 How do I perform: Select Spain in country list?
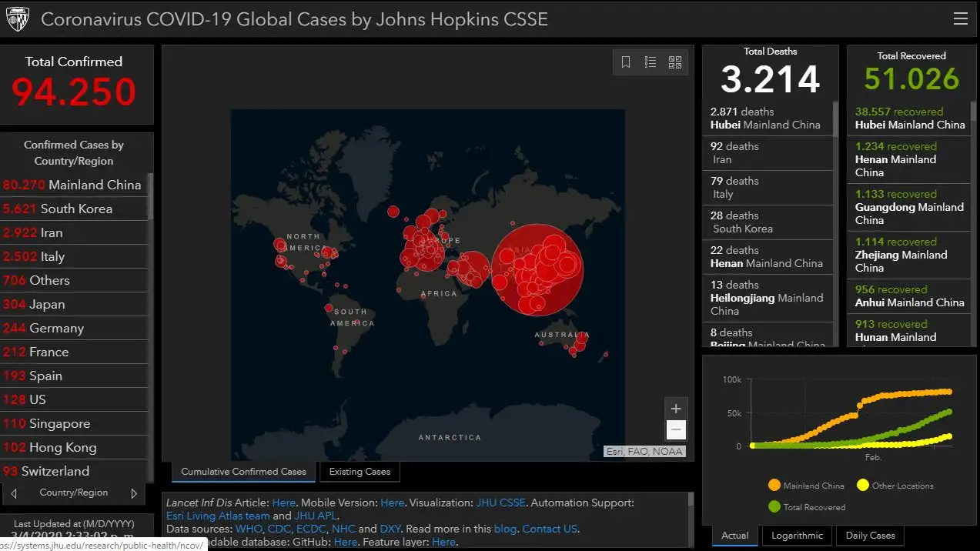(73, 376)
